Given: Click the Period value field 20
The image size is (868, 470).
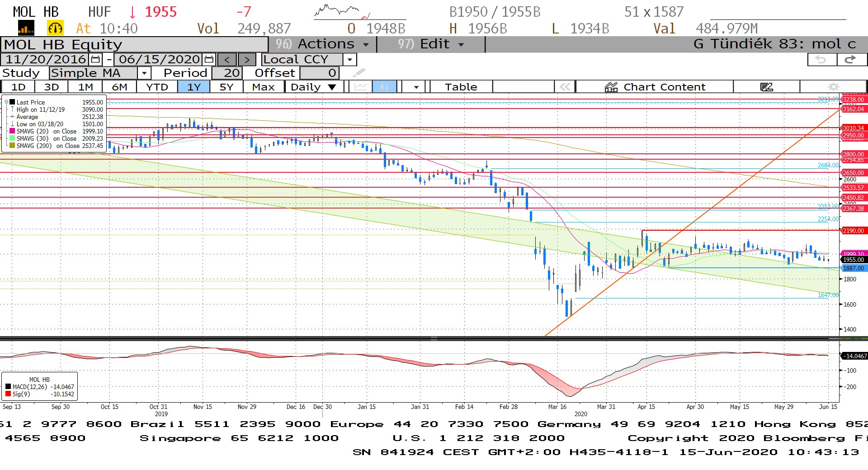Looking at the screenshot, I should coord(227,73).
